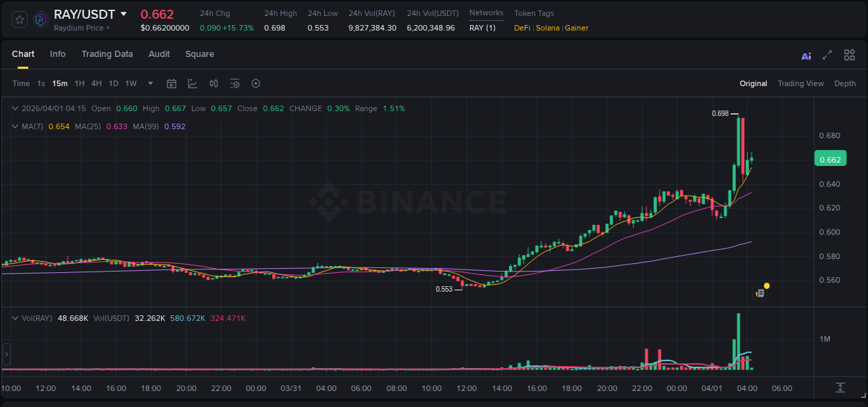Image resolution: width=868 pixels, height=407 pixels.
Task: Open the Solana token tag link
Action: (x=548, y=28)
